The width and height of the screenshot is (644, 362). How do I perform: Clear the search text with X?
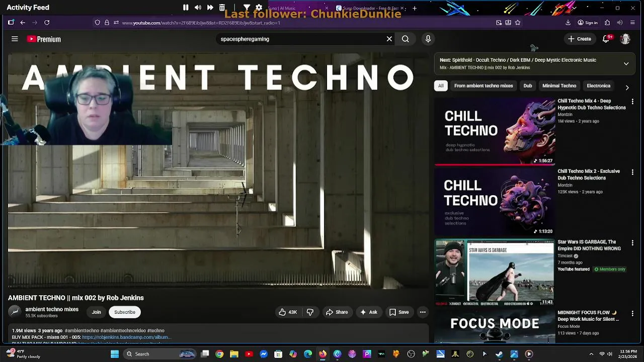389,39
